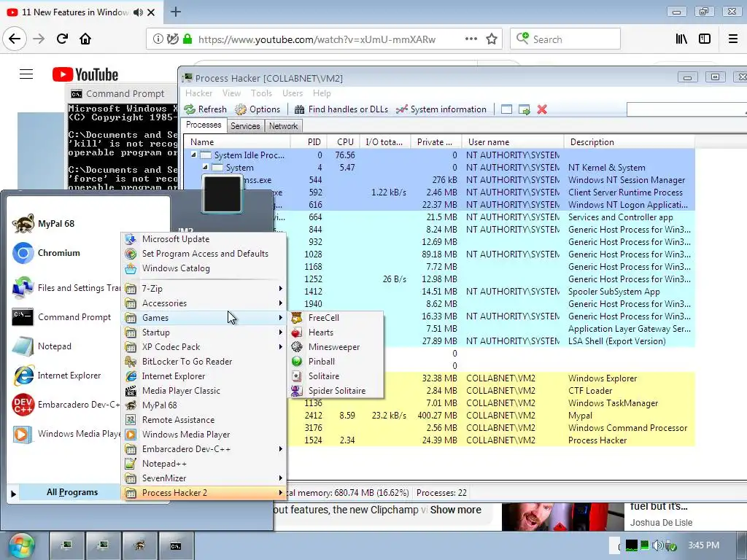The width and height of the screenshot is (747, 560).
Task: Expand the Accessories folder
Action: pyautogui.click(x=204, y=303)
